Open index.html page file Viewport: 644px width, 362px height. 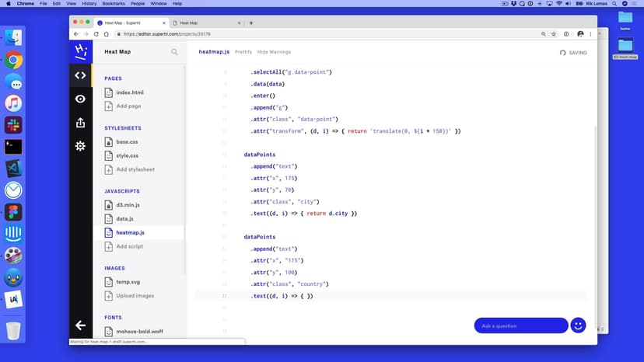pyautogui.click(x=129, y=92)
